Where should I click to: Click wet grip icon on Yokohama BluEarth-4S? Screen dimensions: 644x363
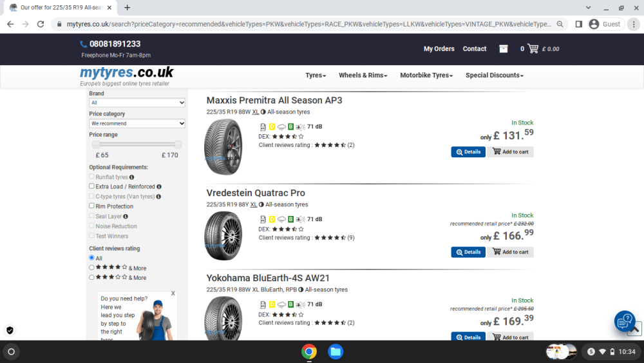[x=281, y=304]
